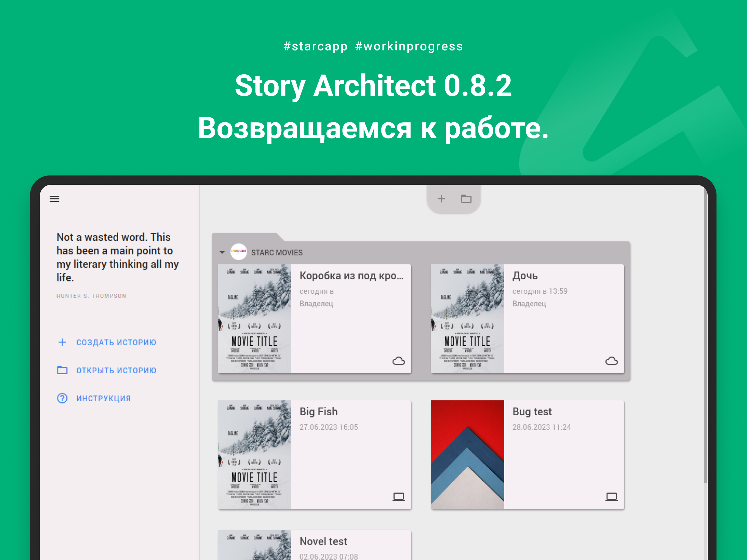The height and width of the screenshot is (560, 747).
Task: Click the Открыть историю button
Action: [106, 370]
